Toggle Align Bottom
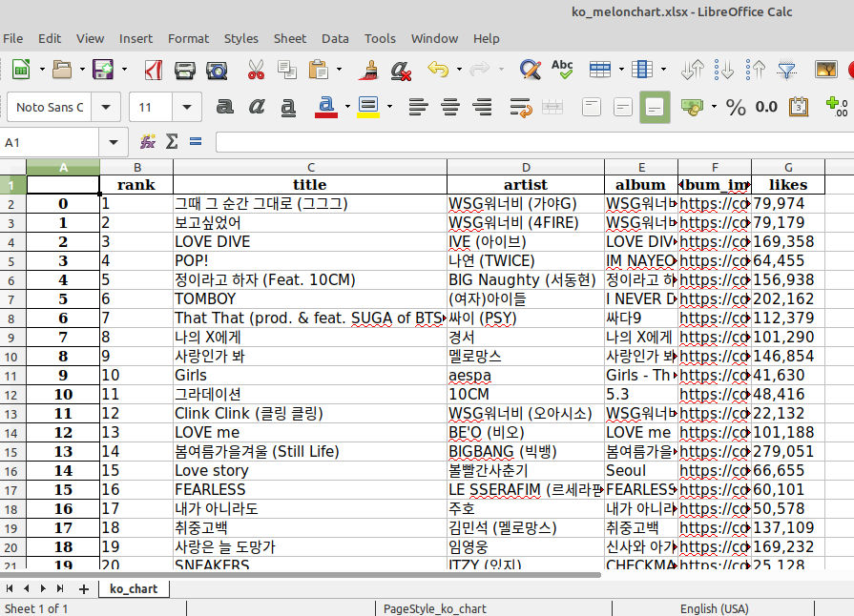 [x=655, y=107]
